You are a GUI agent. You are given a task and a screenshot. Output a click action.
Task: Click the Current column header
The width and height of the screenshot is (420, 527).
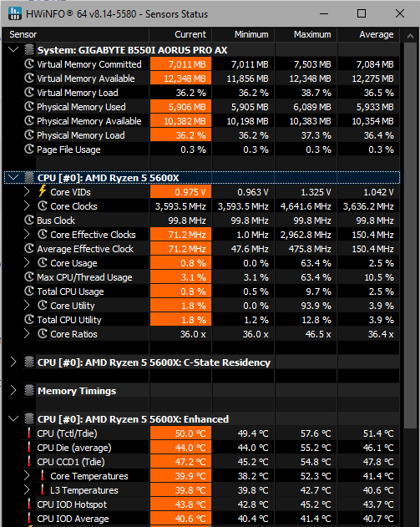click(x=180, y=34)
